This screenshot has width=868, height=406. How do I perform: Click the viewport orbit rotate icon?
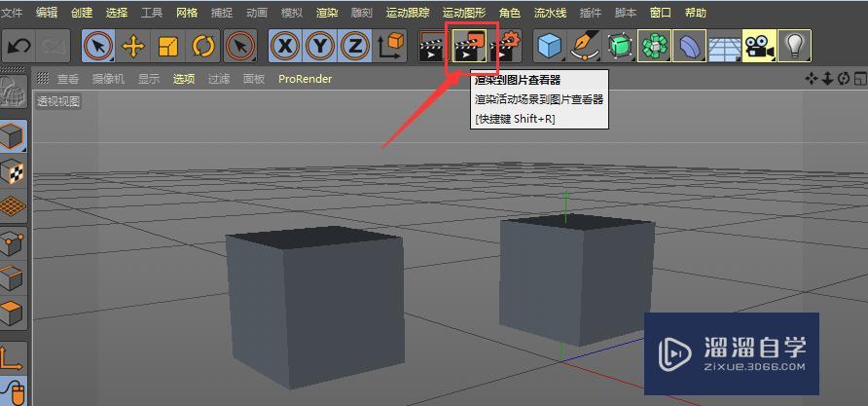843,79
